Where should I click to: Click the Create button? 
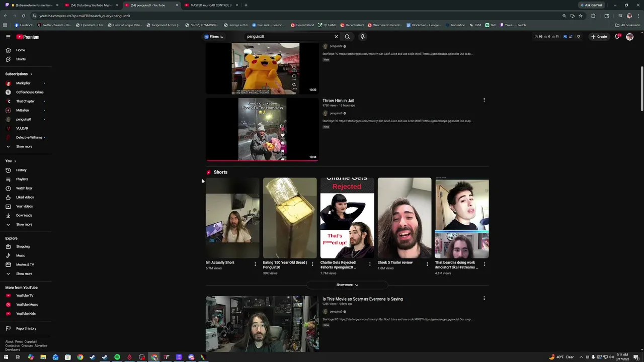coord(599,37)
